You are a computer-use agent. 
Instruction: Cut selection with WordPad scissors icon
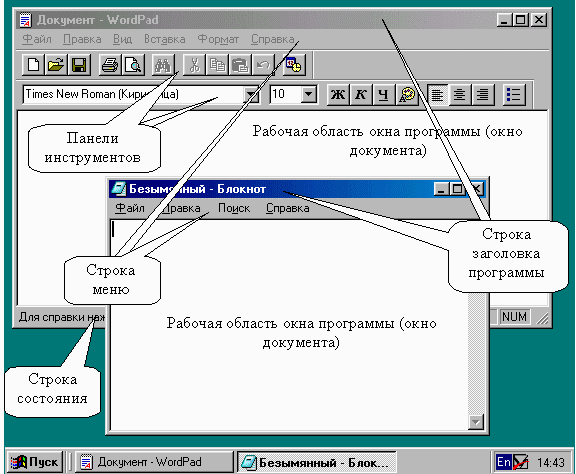pyautogui.click(x=194, y=65)
